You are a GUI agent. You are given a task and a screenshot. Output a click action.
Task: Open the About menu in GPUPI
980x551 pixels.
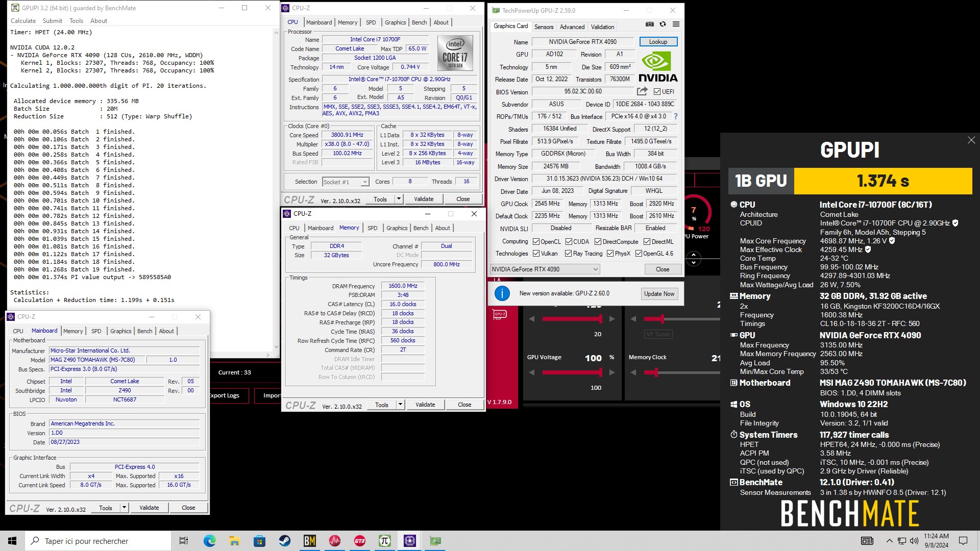[x=99, y=21]
